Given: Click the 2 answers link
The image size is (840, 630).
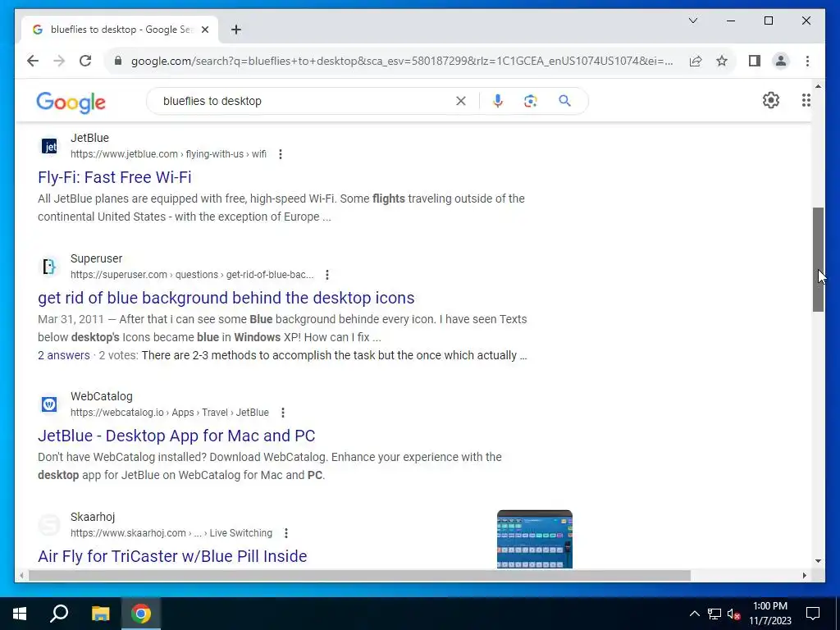Looking at the screenshot, I should point(64,355).
